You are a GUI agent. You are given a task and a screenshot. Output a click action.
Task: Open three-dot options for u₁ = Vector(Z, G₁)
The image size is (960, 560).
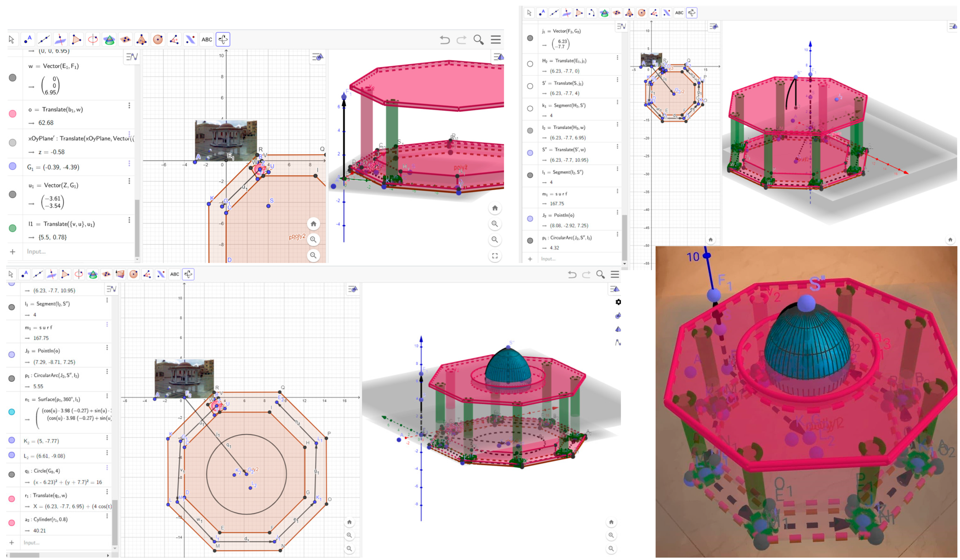129,181
